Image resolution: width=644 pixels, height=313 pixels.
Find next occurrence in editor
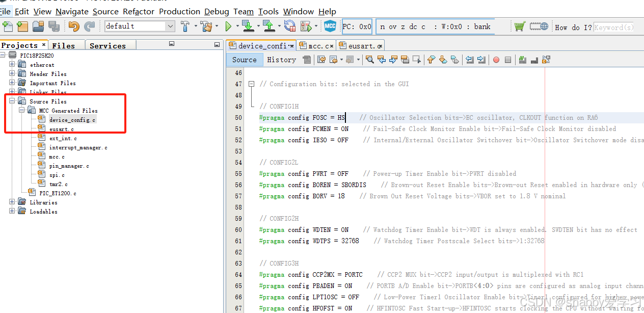coord(393,60)
